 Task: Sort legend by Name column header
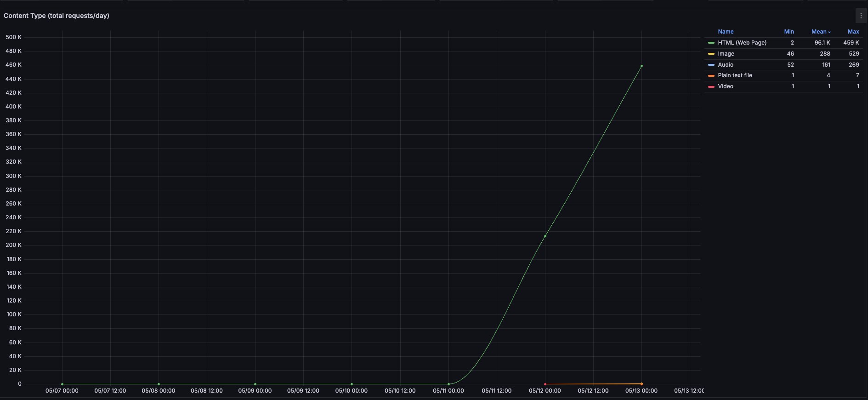[x=726, y=32]
